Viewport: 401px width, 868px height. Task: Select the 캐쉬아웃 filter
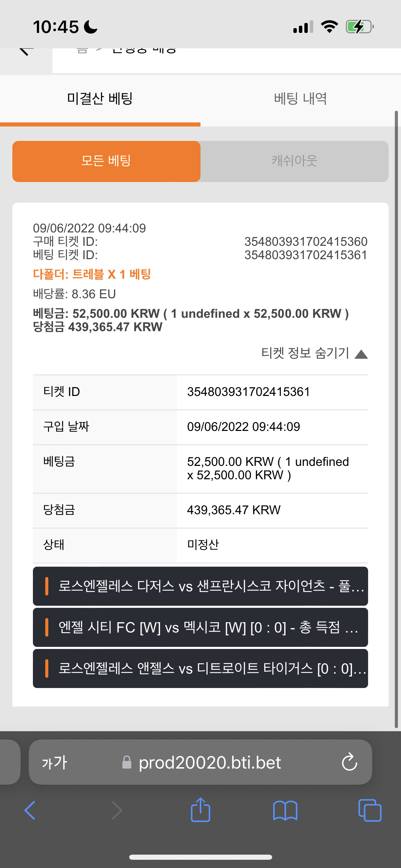294,161
